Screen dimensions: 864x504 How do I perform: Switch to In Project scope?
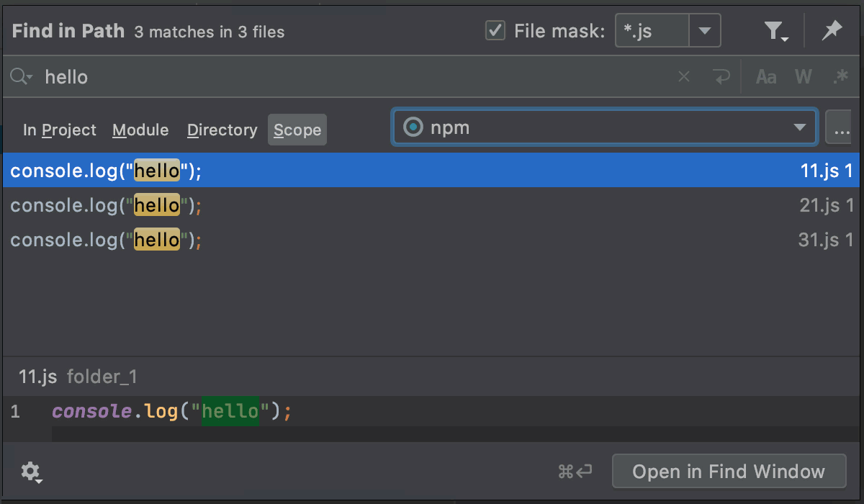(59, 130)
